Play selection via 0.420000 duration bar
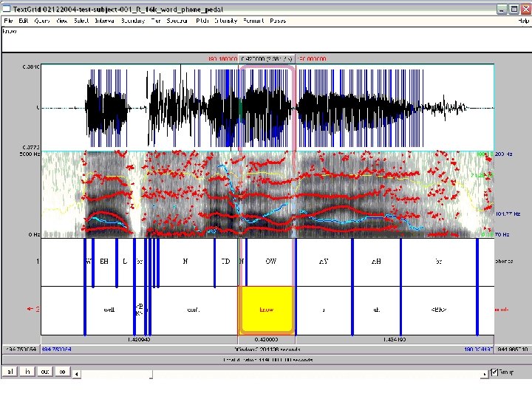 [266, 340]
